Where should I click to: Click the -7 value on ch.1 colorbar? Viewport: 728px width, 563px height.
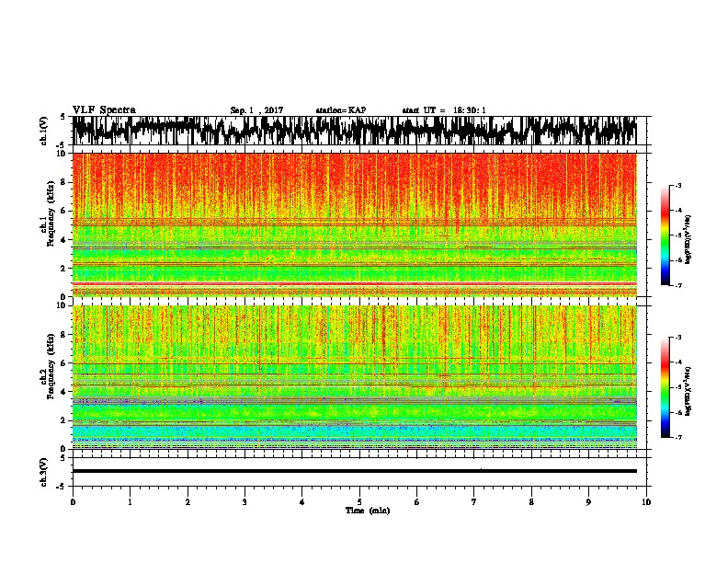[677, 285]
